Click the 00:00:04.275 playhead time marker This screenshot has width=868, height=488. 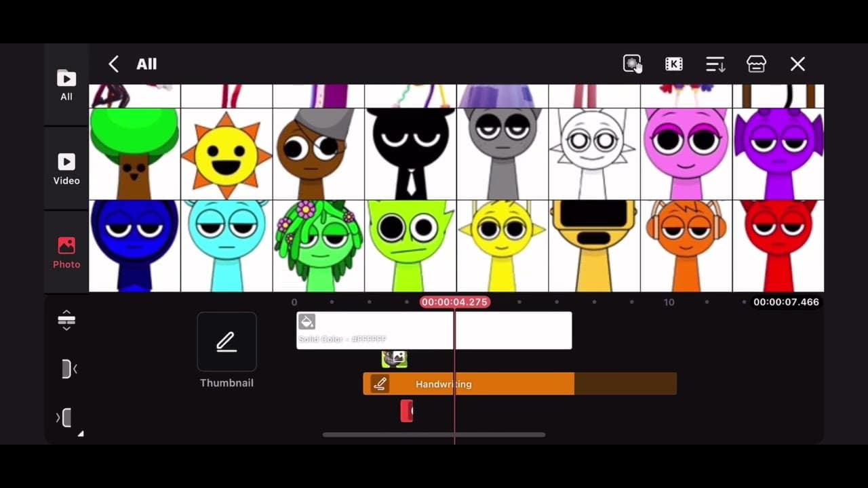click(x=454, y=302)
